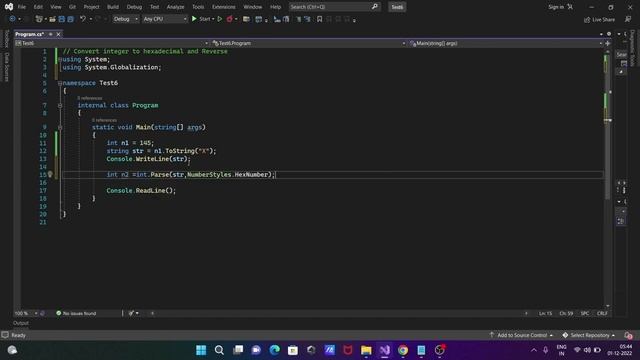
Task: Open Google Chrome from taskbar
Action: 403,350
